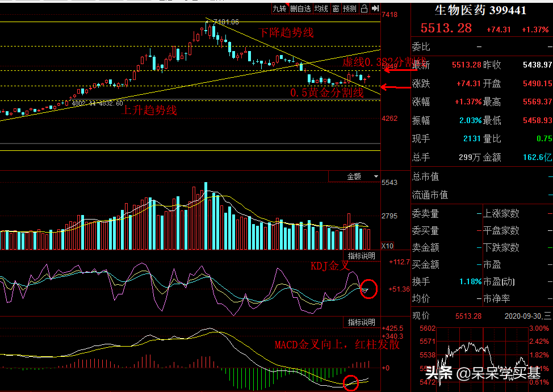The image size is (553, 392).
Task: Select the 总手 value 299万
Action: click(468, 157)
